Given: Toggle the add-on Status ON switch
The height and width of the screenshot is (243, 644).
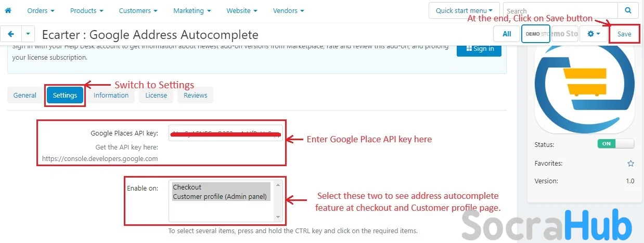Looking at the screenshot, I should tap(616, 144).
